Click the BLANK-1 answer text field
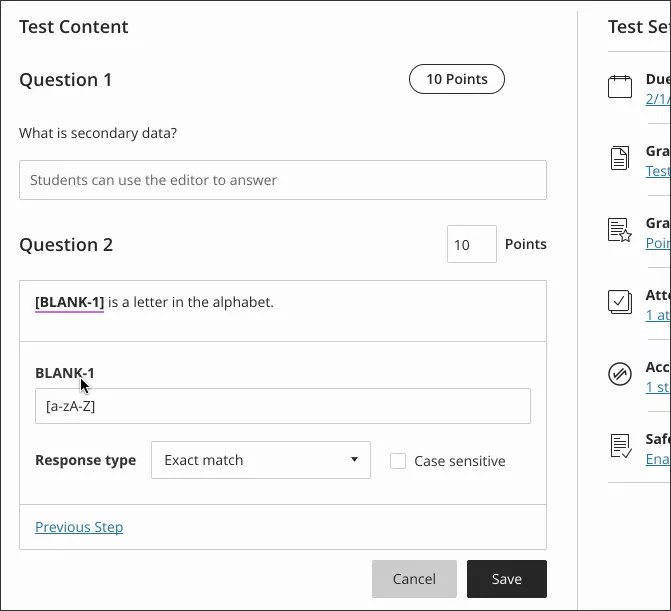 (x=282, y=406)
